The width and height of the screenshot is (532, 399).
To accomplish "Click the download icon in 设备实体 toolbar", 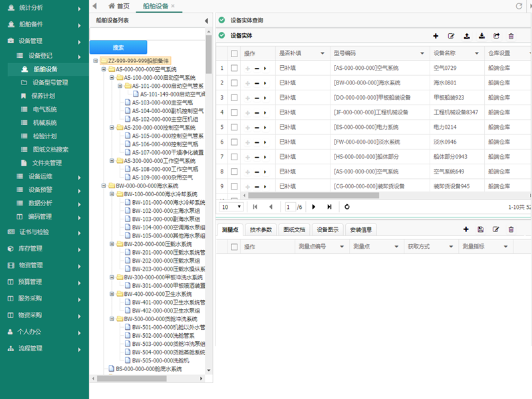I will point(481,36).
